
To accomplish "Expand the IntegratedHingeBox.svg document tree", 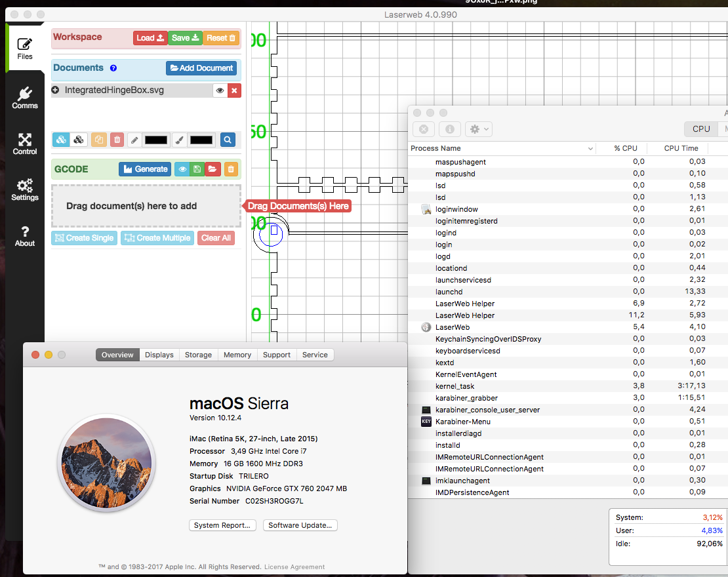I will [x=55, y=90].
